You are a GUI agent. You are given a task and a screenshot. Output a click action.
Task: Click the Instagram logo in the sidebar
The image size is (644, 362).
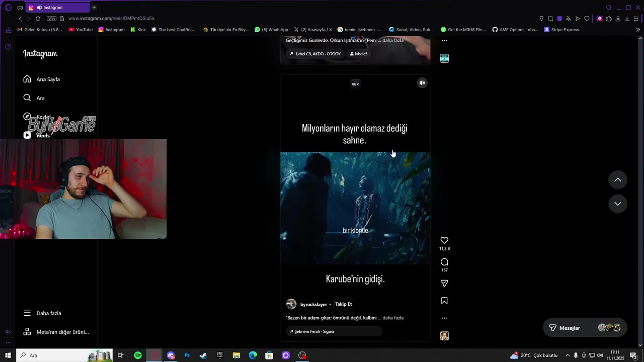(40, 54)
